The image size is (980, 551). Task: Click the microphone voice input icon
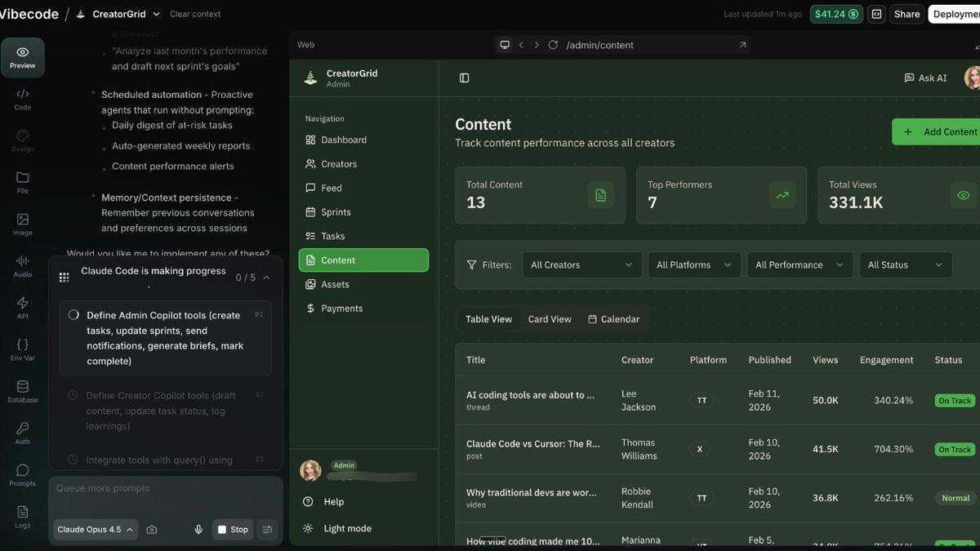click(198, 530)
